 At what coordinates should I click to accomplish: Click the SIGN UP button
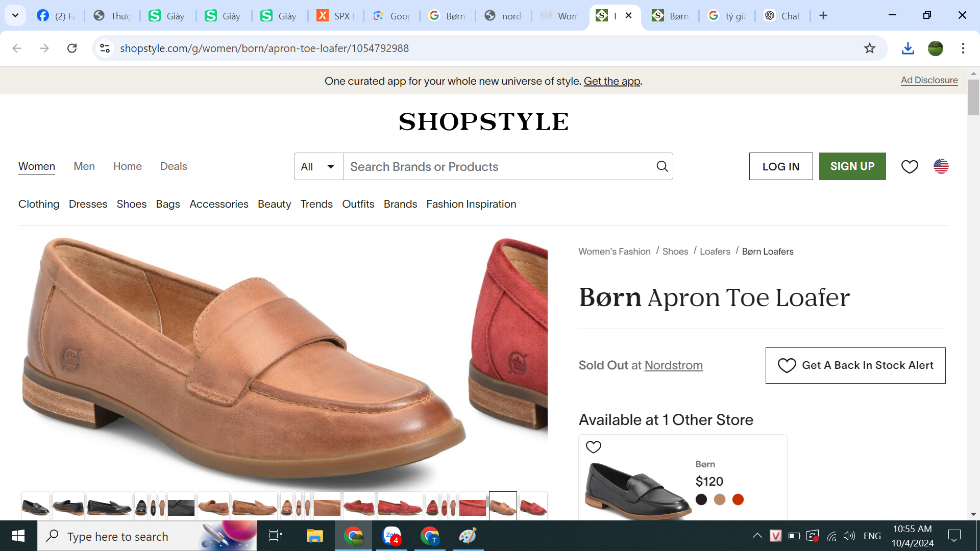tap(852, 166)
